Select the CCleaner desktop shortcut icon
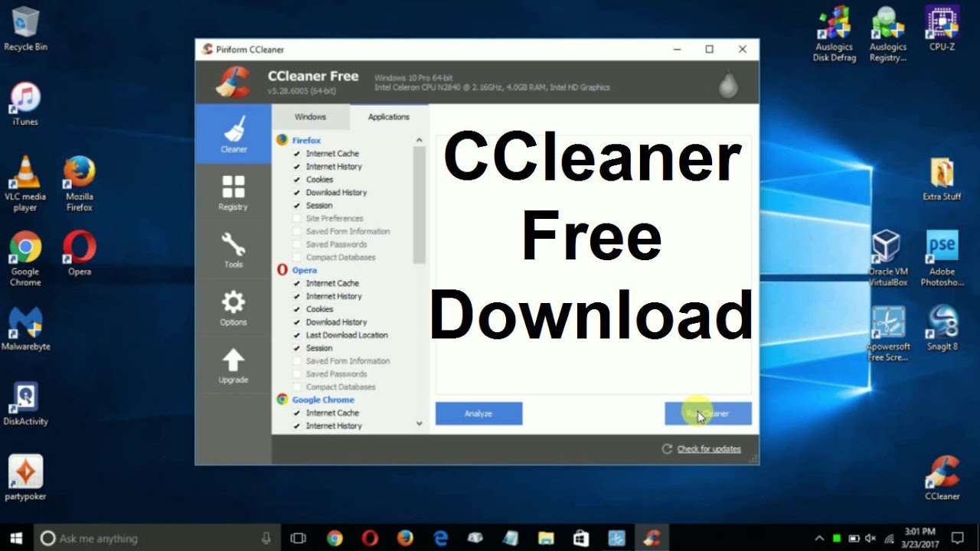The height and width of the screenshot is (551, 980). click(x=942, y=478)
